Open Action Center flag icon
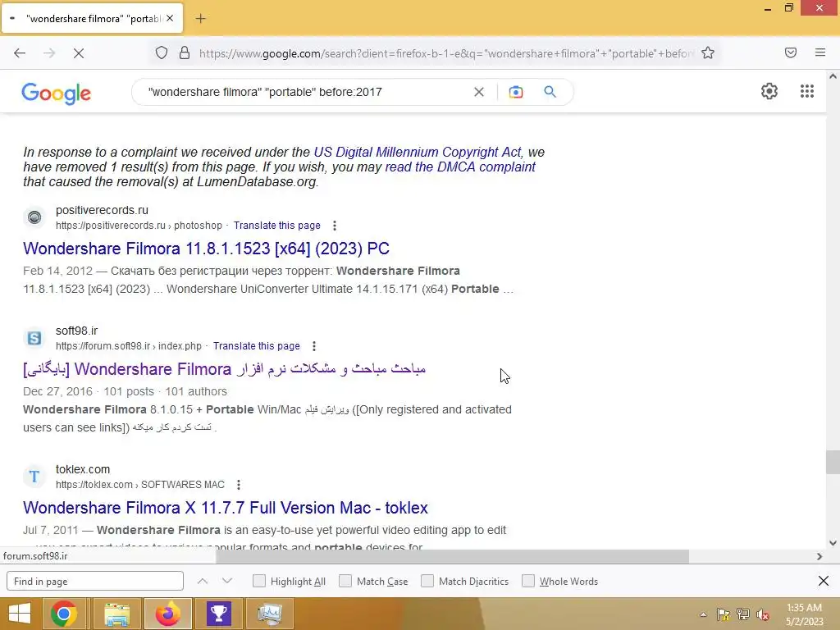 [x=724, y=614]
